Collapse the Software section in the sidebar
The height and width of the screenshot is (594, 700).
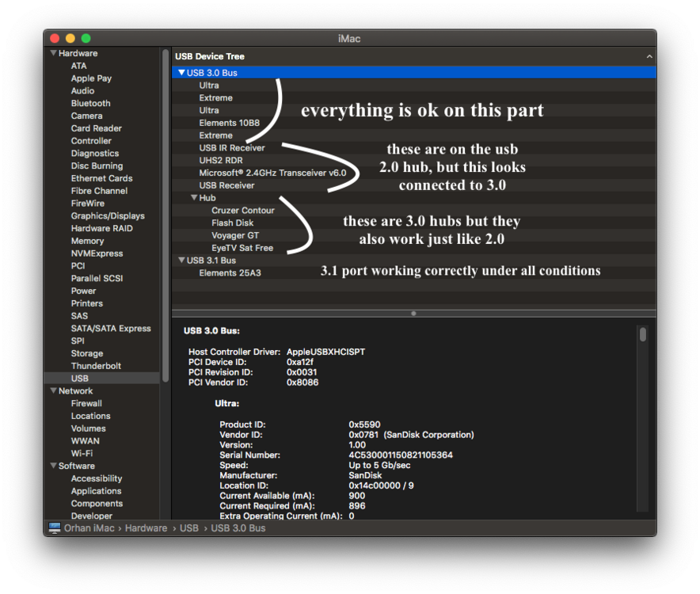pos(52,466)
